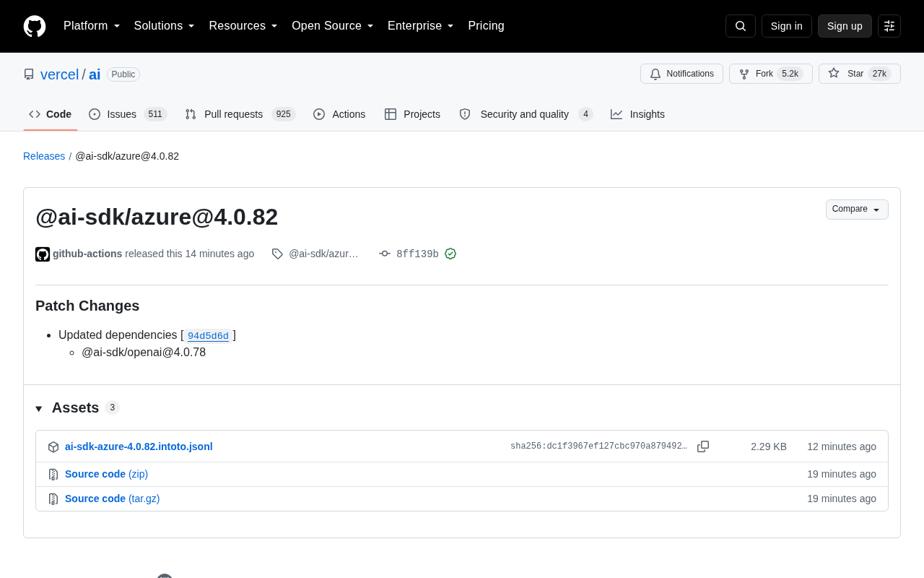Screen dimensions: 924x578
Task: Go to the GitHub homepage logo
Action: coord(35,26)
